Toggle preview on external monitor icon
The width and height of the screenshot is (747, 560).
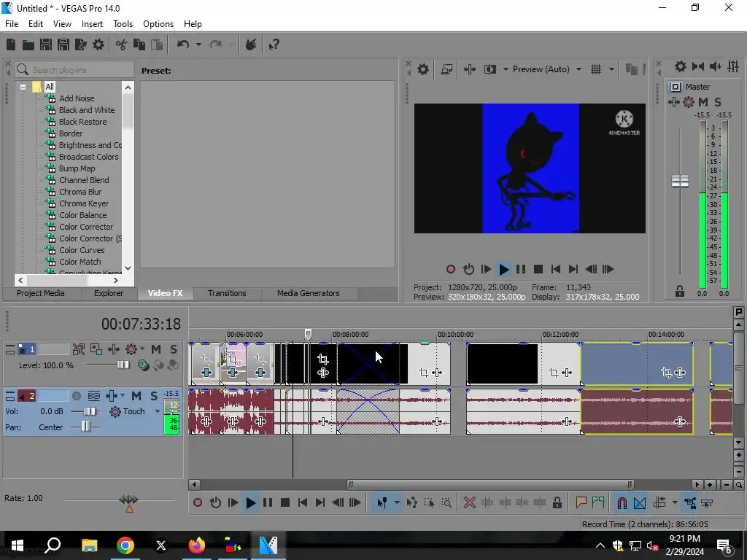(446, 69)
